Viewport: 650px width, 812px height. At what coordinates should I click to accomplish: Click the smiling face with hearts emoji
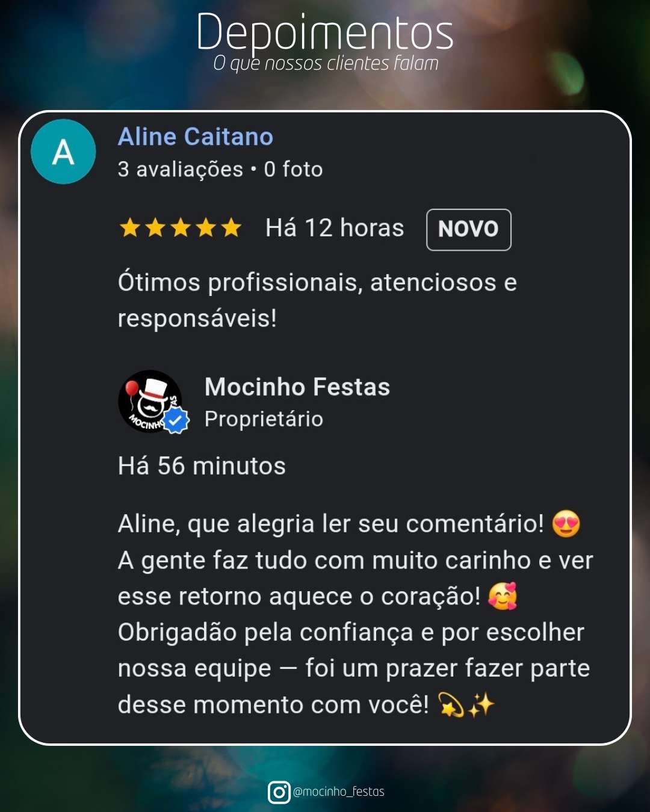click(503, 596)
